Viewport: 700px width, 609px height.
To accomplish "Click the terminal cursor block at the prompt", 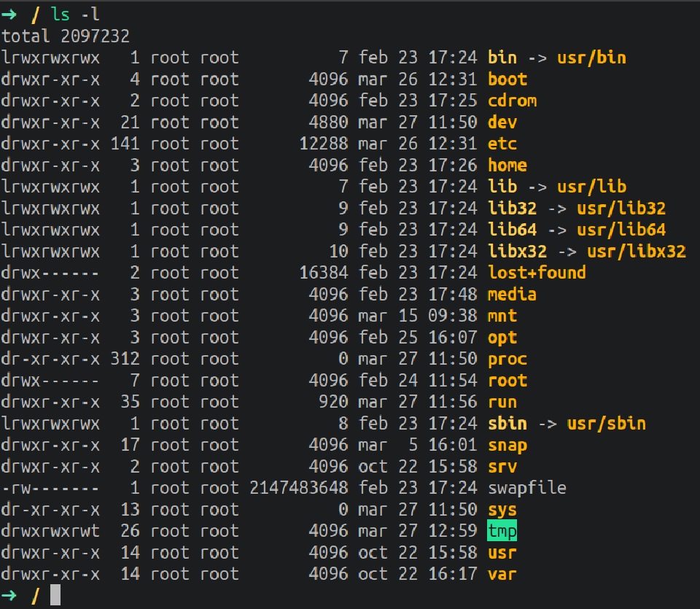I will 55,595.
